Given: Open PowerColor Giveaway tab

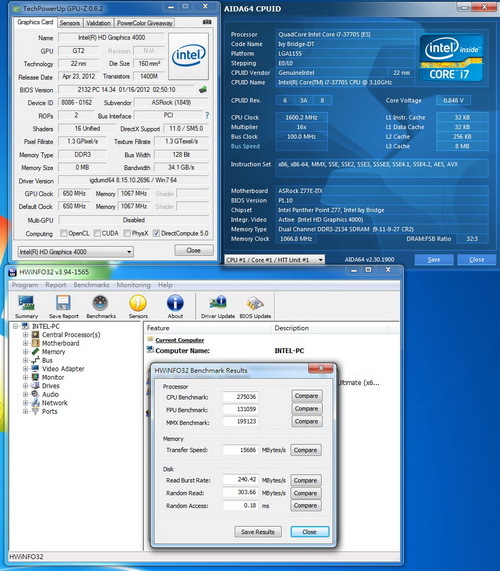Looking at the screenshot, I should click(145, 23).
